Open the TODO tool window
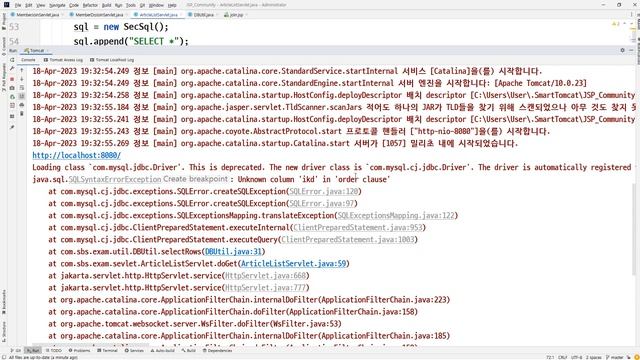Image resolution: width=640 pixels, height=360 pixels. coord(54,351)
